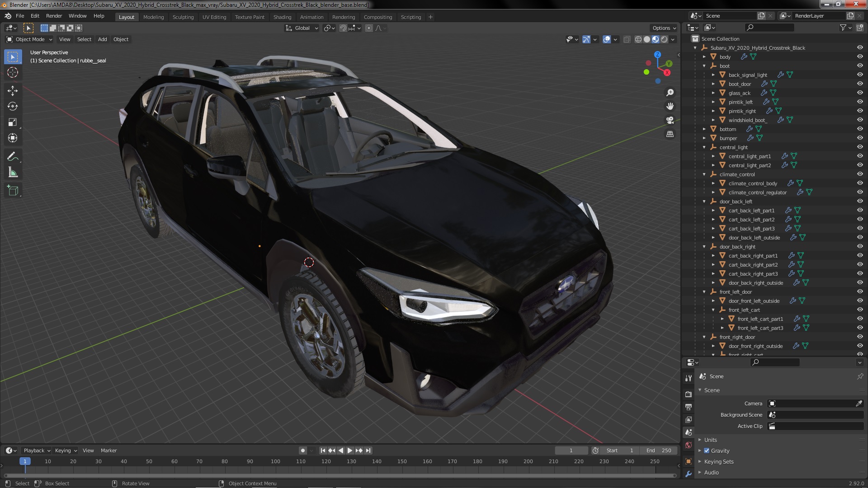The height and width of the screenshot is (488, 868).
Task: Switch to rendered viewport shading
Action: (x=664, y=39)
